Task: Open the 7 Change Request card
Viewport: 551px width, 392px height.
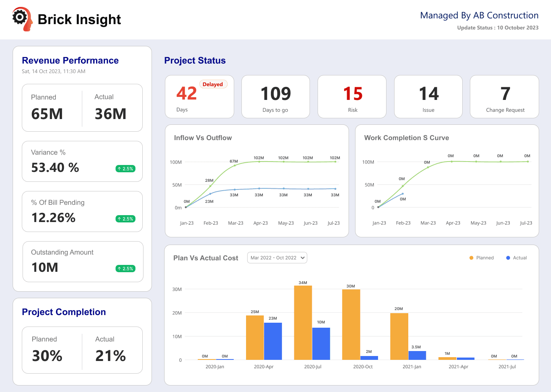Action: pos(504,96)
